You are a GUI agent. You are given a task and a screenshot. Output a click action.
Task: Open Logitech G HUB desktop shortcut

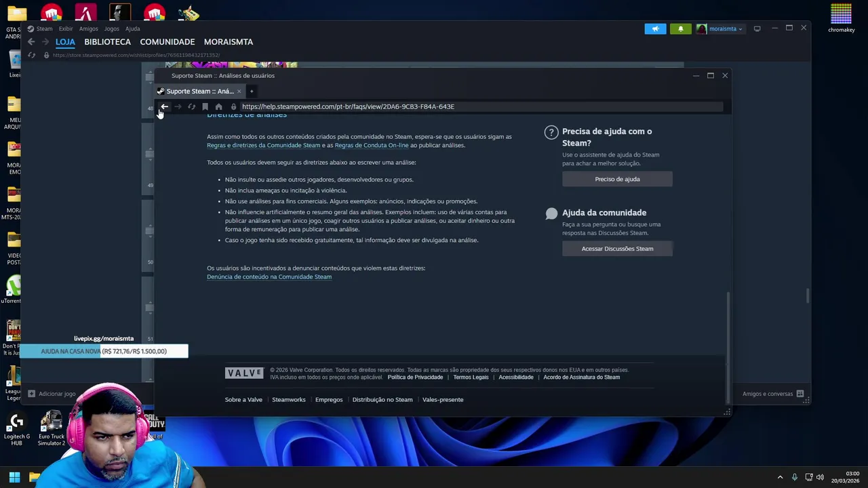tap(16, 428)
